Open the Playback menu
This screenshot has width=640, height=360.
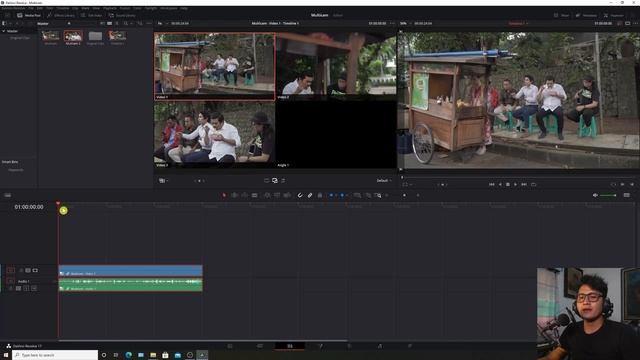[110, 8]
